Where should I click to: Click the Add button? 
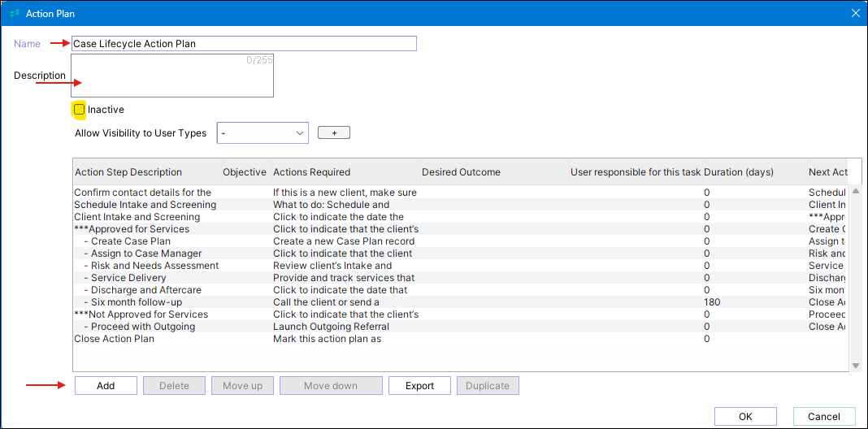tap(106, 386)
